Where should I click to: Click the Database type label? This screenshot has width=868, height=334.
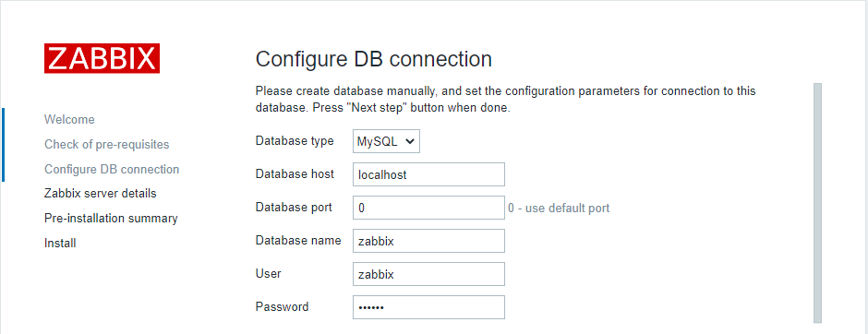[x=295, y=140]
